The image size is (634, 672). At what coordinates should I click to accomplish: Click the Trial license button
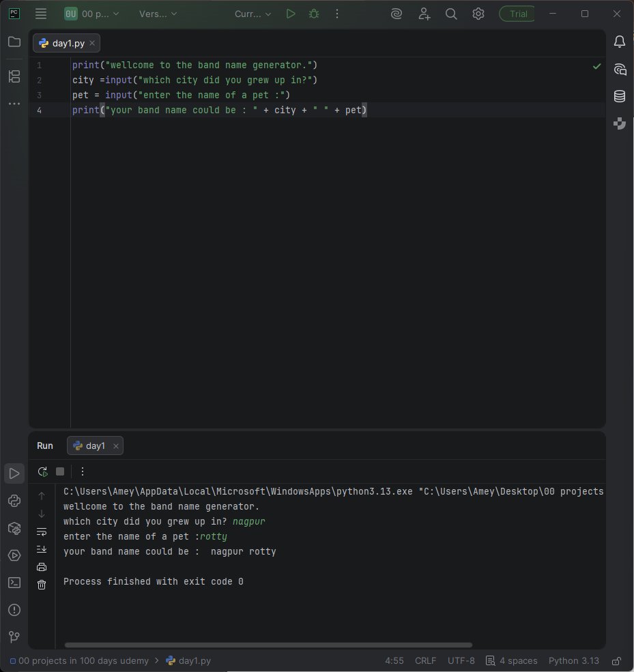tap(517, 14)
